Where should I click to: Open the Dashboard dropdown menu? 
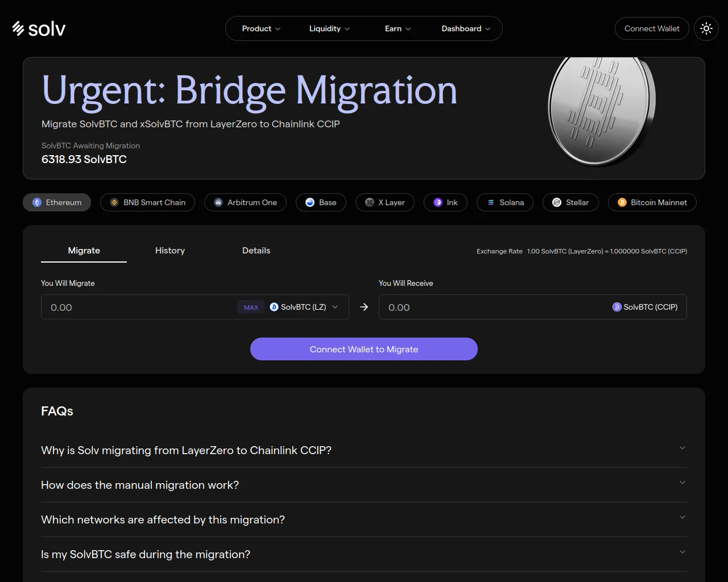tap(466, 28)
